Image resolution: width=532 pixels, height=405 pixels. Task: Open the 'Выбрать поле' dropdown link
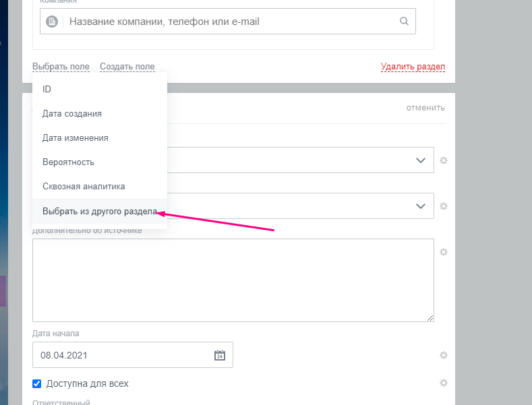[61, 67]
